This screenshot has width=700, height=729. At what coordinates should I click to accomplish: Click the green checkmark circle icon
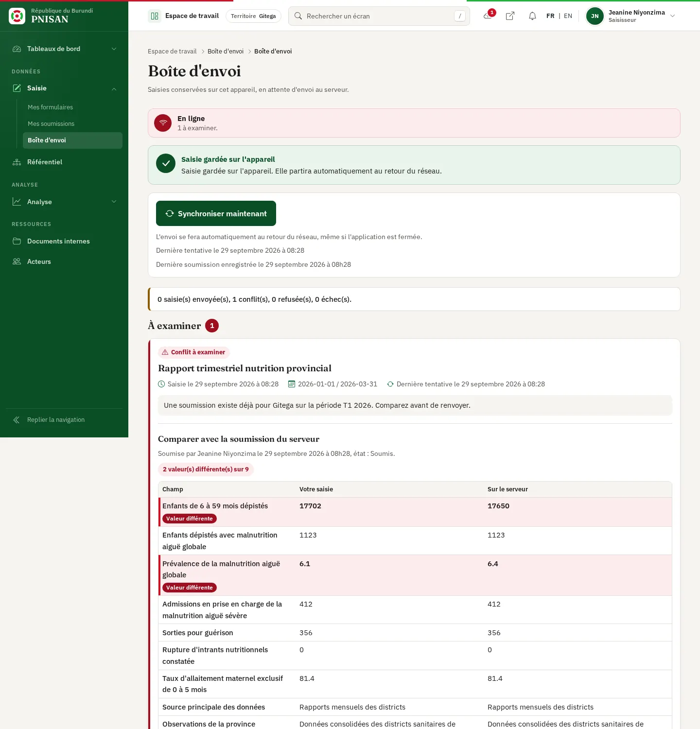point(166,163)
